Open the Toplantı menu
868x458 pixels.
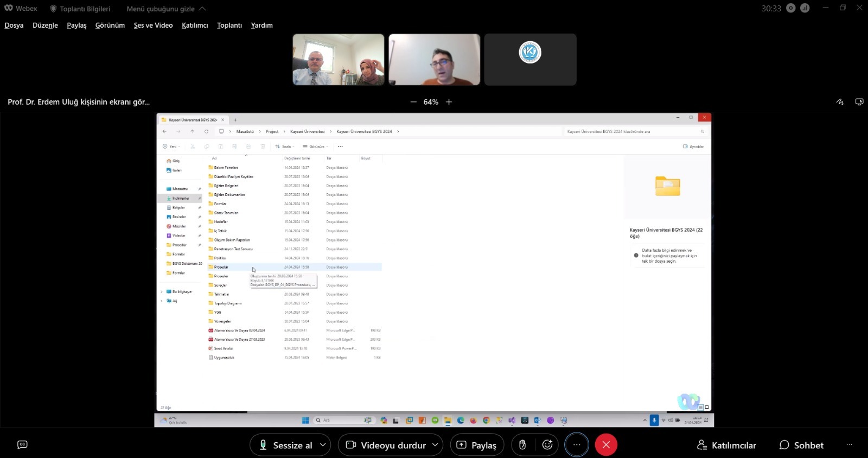click(x=229, y=25)
